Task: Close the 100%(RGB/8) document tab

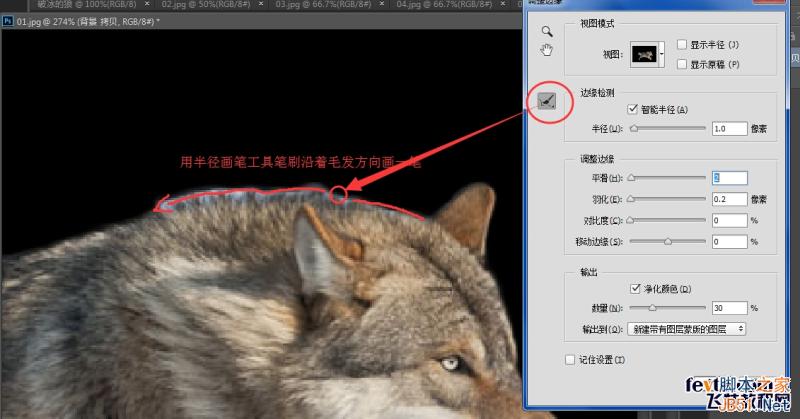Action: pyautogui.click(x=147, y=4)
